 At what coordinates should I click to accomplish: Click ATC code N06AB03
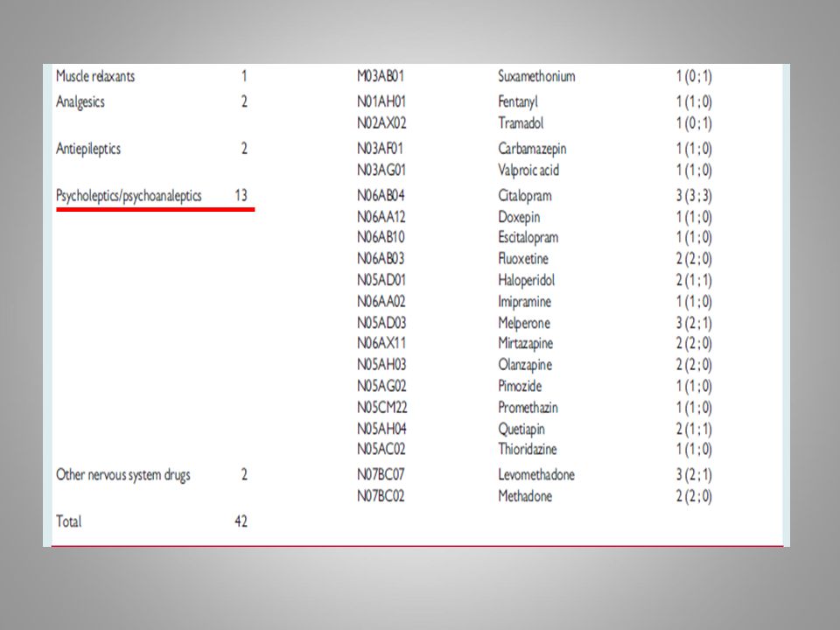coord(381,259)
